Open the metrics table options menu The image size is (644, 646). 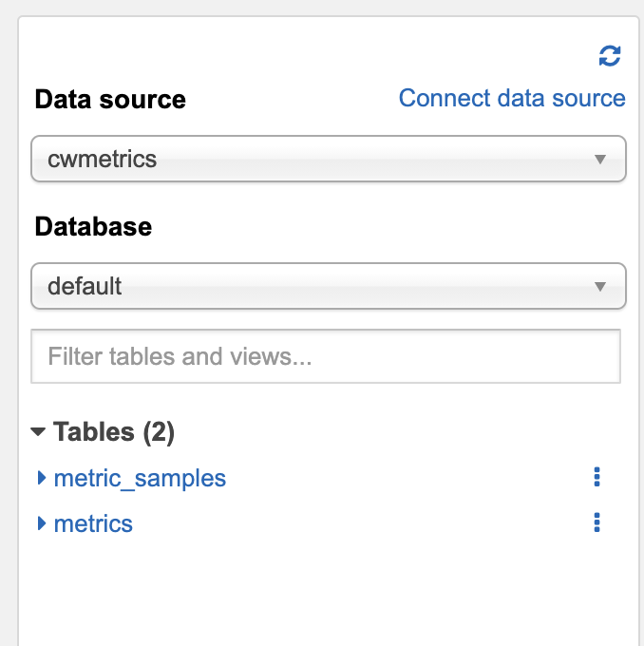point(597,522)
